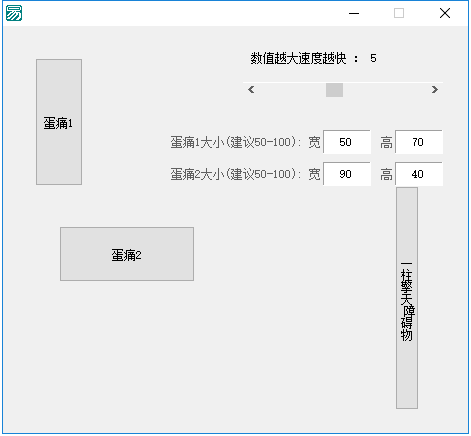
Task: Focus the 蛋痛1 width field showing 50
Action: coord(347,142)
